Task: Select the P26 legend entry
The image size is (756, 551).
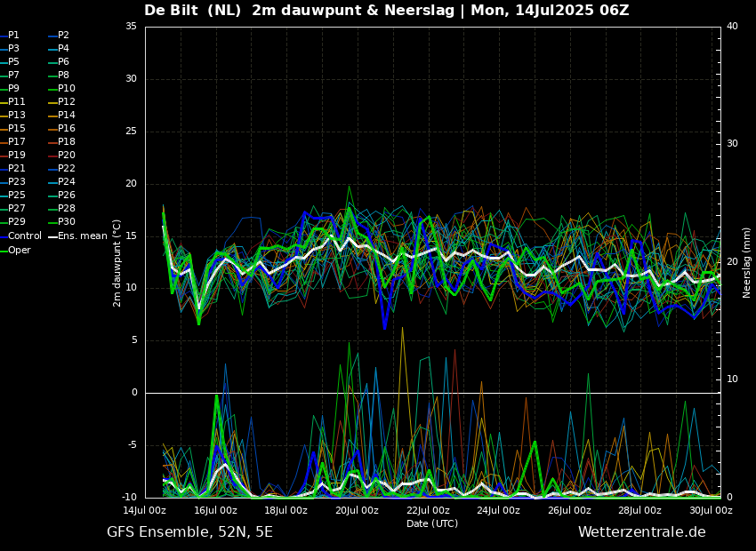Action: [61, 195]
